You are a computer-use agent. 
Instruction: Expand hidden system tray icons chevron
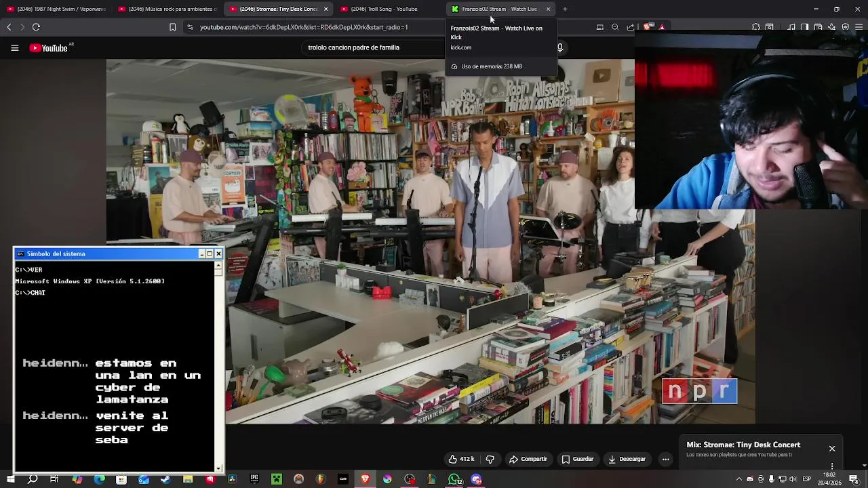pos(739,479)
